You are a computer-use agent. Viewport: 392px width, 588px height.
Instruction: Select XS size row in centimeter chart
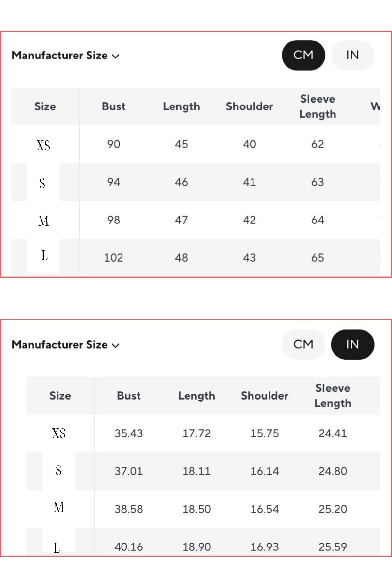[x=43, y=145]
